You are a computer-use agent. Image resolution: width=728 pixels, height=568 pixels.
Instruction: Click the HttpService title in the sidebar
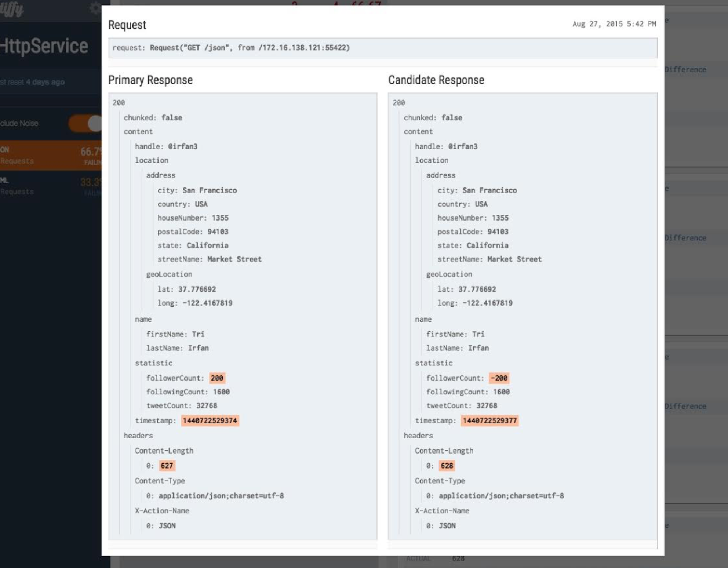tap(44, 46)
